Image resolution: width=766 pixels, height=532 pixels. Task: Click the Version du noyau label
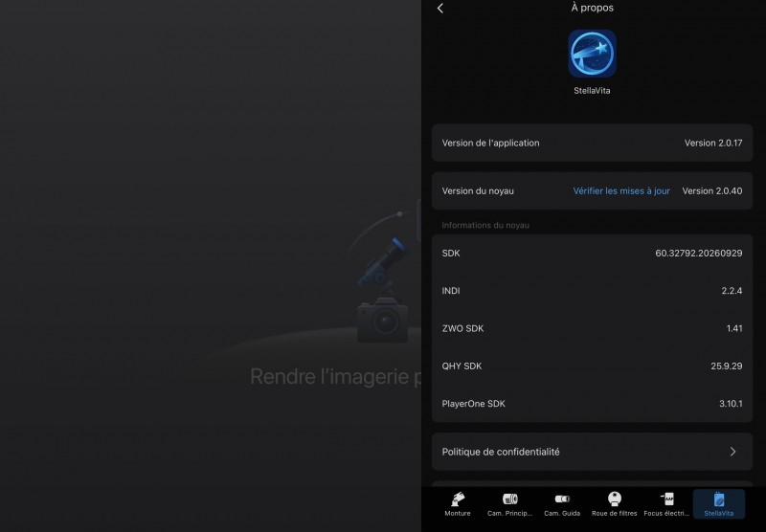click(x=478, y=190)
